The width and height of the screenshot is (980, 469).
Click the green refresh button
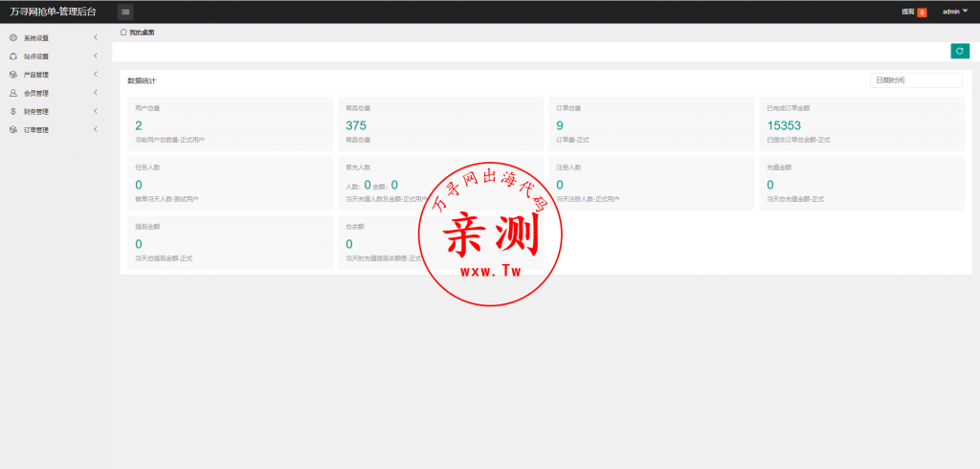(959, 52)
